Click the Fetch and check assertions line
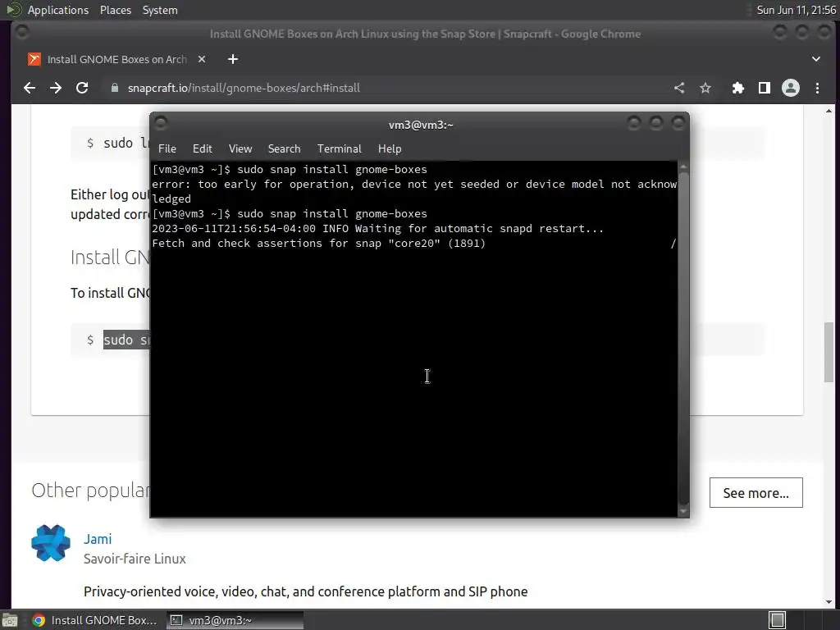This screenshot has height=630, width=840. click(x=319, y=243)
